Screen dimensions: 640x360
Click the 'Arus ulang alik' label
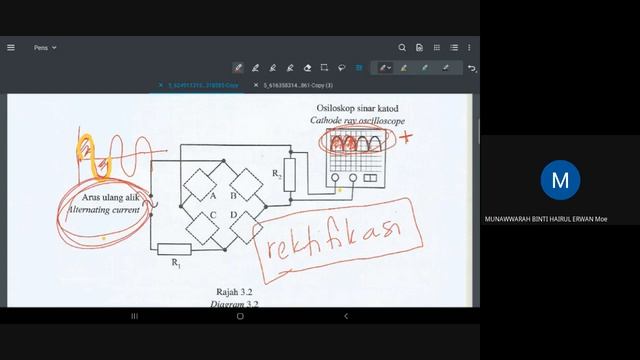[111, 197]
